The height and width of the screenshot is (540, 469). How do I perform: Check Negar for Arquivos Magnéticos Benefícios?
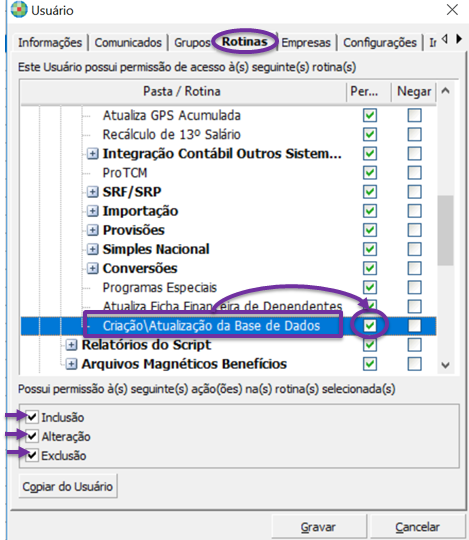[415, 364]
